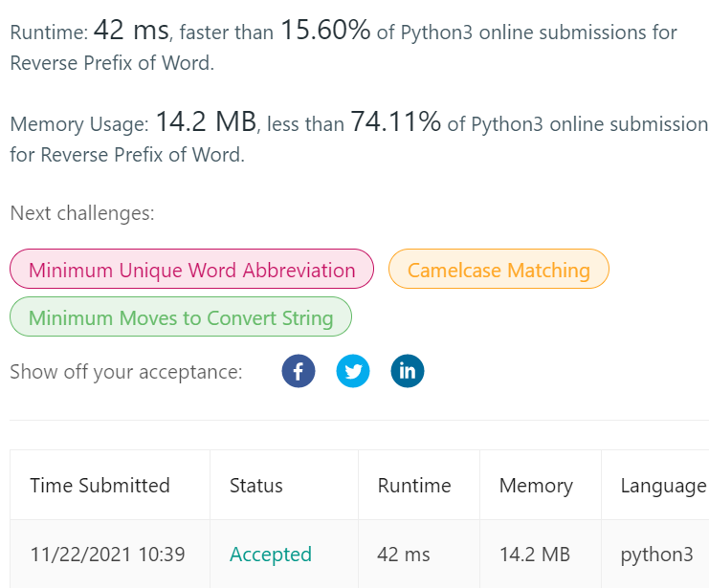Click the 42 ms cell in submissions table
This screenshot has height=588, width=709.
pos(404,555)
